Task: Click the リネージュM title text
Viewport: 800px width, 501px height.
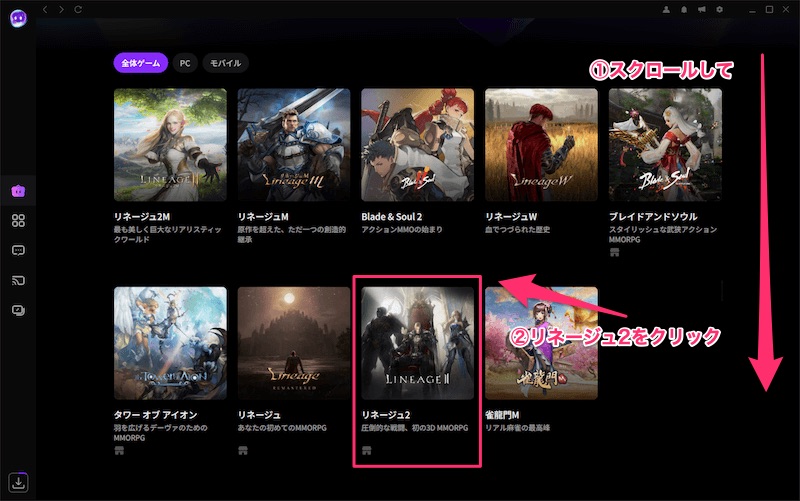Action: pos(263,216)
